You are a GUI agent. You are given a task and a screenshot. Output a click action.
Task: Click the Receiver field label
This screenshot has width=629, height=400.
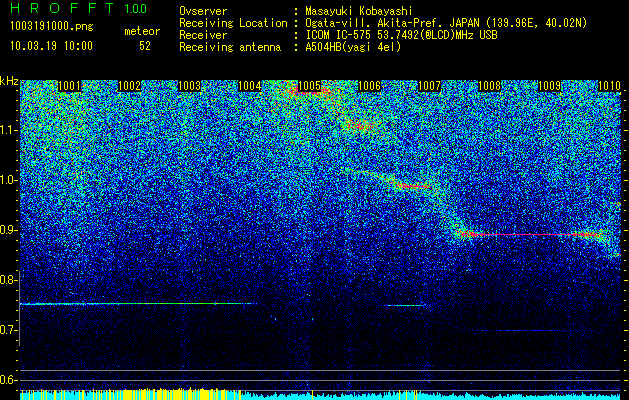203,35
